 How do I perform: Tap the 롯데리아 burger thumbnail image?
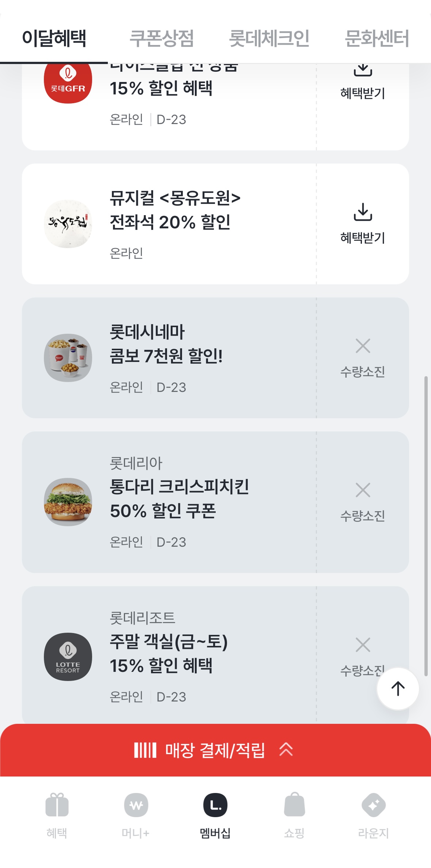[68, 502]
